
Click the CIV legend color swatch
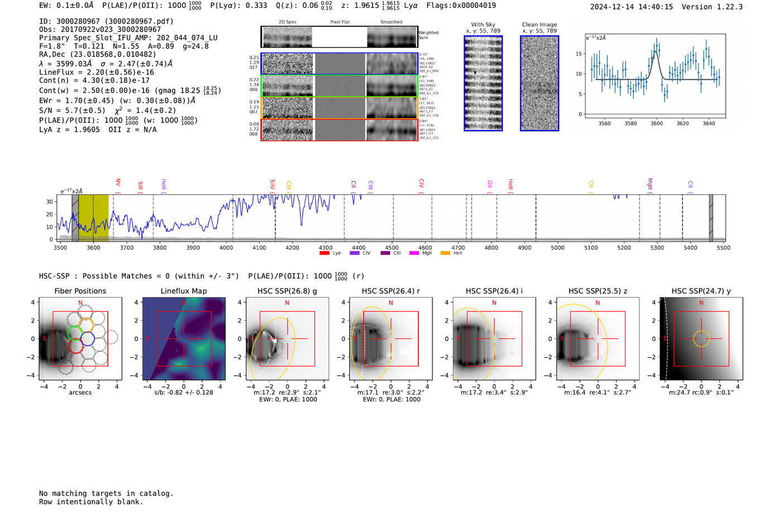[x=354, y=253]
